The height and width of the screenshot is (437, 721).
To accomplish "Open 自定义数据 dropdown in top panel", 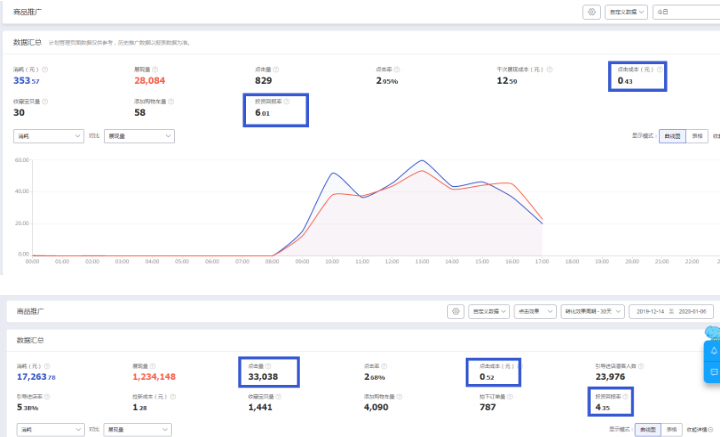I will pos(627,12).
